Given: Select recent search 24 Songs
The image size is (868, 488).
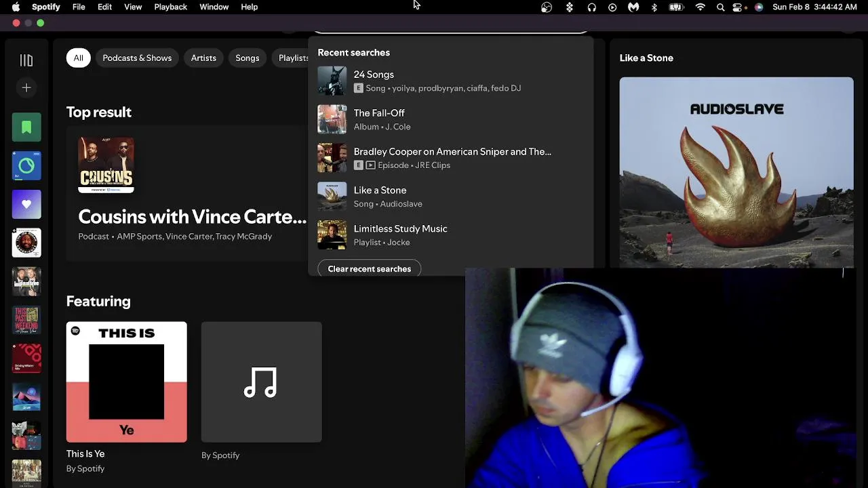Looking at the screenshot, I should [x=450, y=81].
